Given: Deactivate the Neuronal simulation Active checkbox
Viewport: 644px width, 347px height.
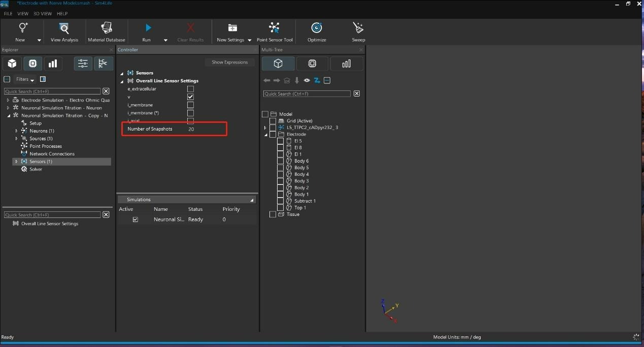Looking at the screenshot, I should tap(135, 219).
